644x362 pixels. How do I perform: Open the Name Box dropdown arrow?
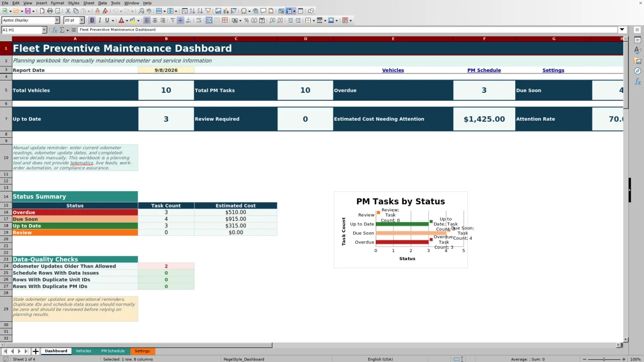tap(44, 30)
